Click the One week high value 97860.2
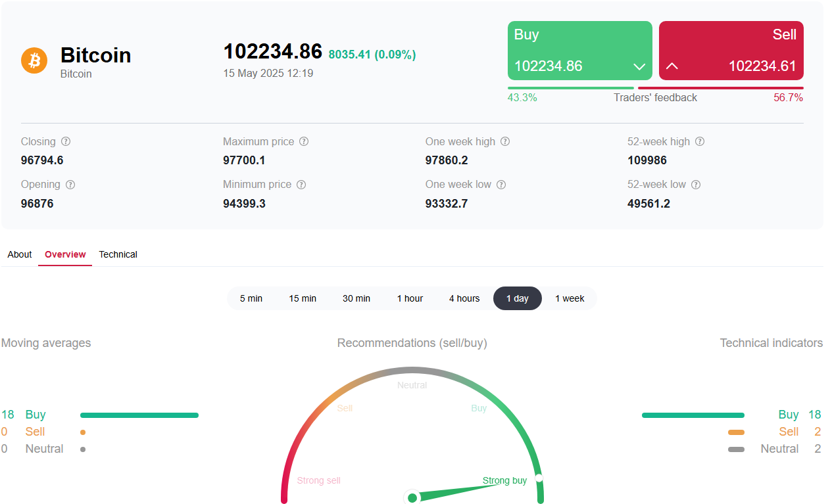832x504 pixels. (x=447, y=160)
